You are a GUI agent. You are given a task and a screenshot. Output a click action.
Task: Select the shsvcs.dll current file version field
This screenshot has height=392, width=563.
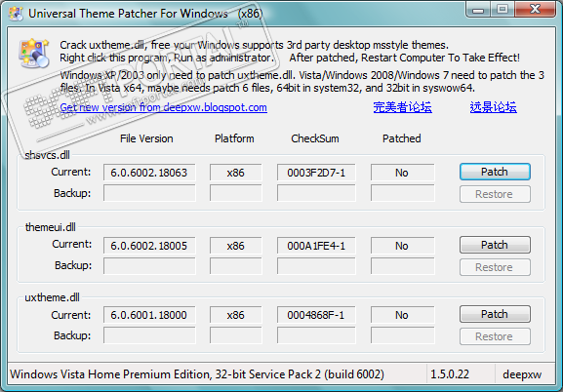(x=149, y=173)
